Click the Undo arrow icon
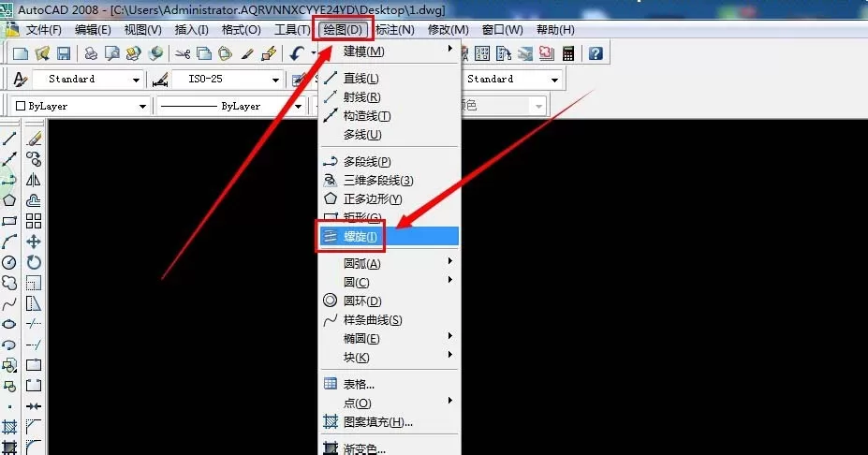The width and height of the screenshot is (868, 455). [x=297, y=53]
